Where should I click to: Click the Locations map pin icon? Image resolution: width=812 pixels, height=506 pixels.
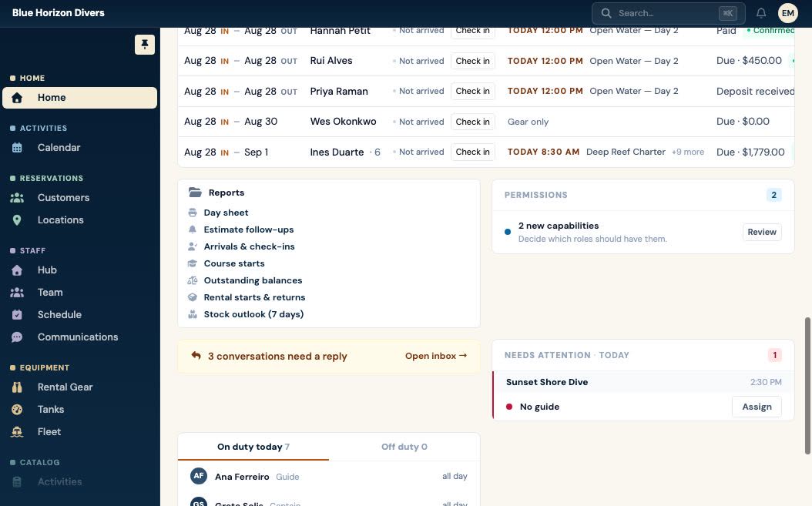(x=17, y=220)
